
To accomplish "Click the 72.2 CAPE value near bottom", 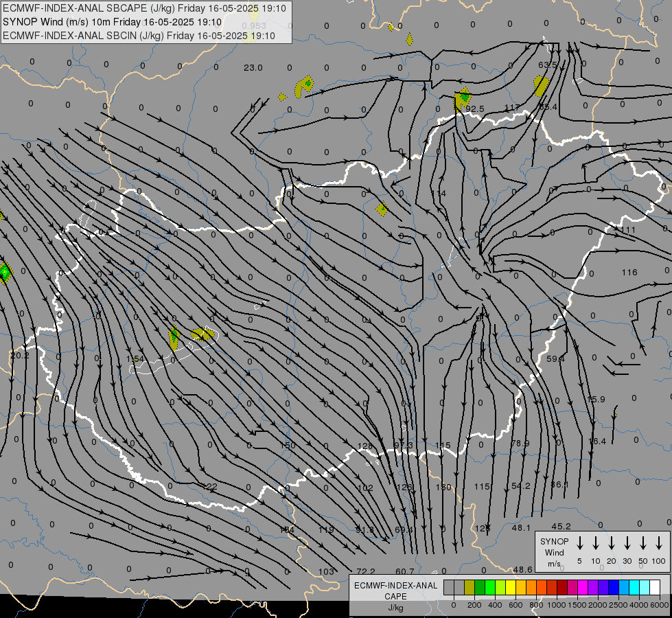I will pyautogui.click(x=366, y=571).
